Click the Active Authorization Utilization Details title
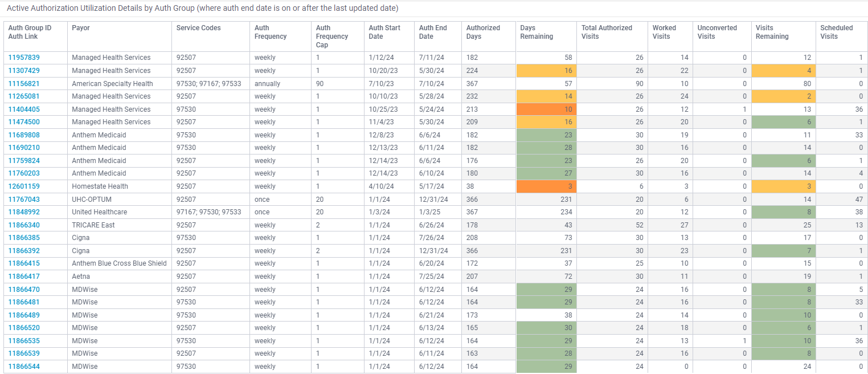 (x=203, y=9)
